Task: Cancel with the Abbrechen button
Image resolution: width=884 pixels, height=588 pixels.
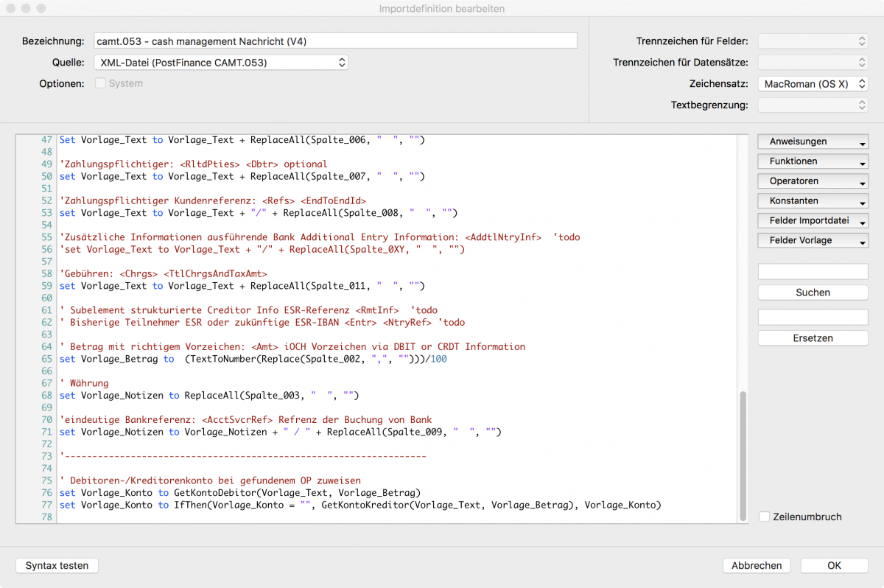Action: [x=757, y=566]
